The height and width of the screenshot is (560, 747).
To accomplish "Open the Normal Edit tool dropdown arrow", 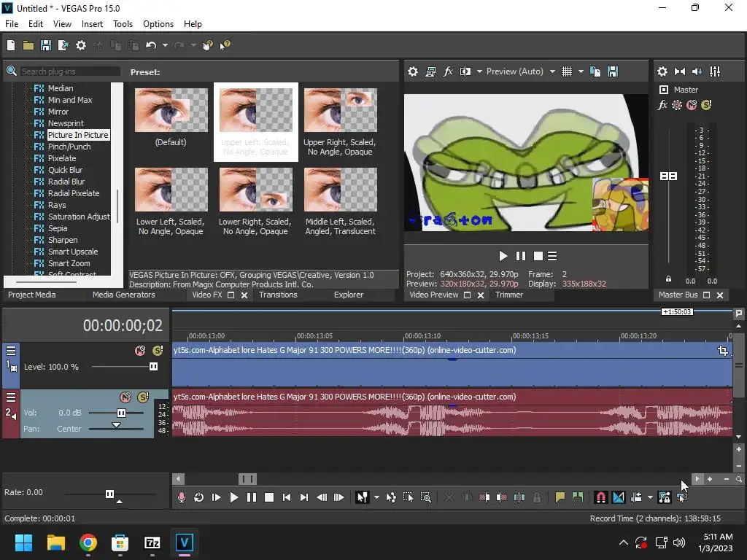I will click(x=377, y=497).
